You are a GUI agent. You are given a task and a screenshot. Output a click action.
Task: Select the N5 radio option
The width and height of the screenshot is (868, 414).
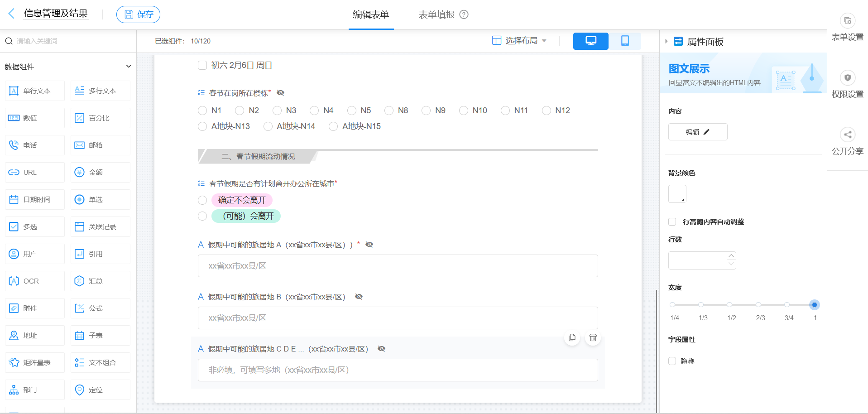352,110
